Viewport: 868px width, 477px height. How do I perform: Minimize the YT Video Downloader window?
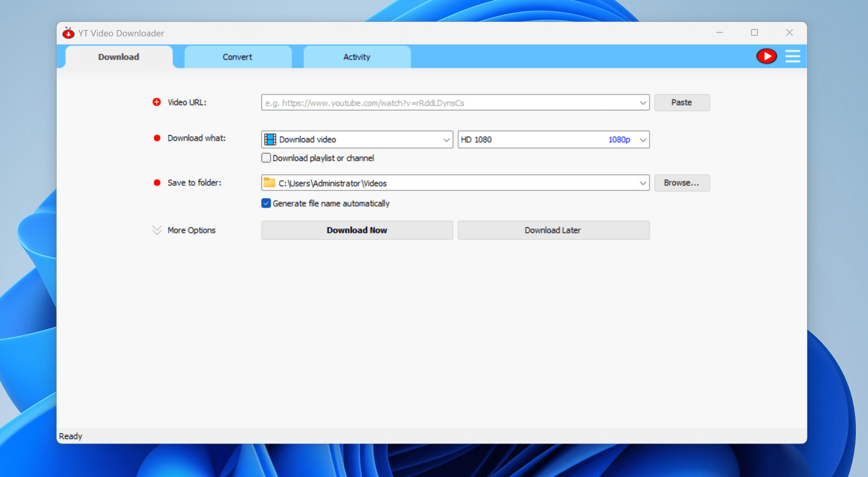click(719, 33)
